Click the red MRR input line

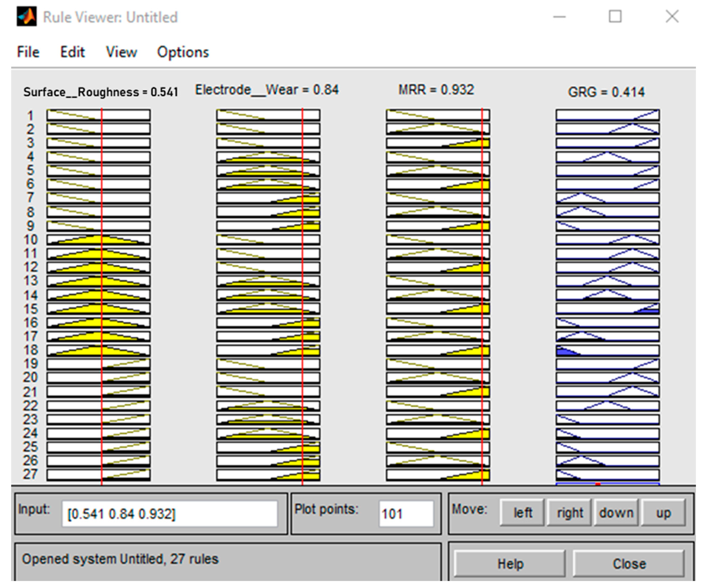pos(482,296)
